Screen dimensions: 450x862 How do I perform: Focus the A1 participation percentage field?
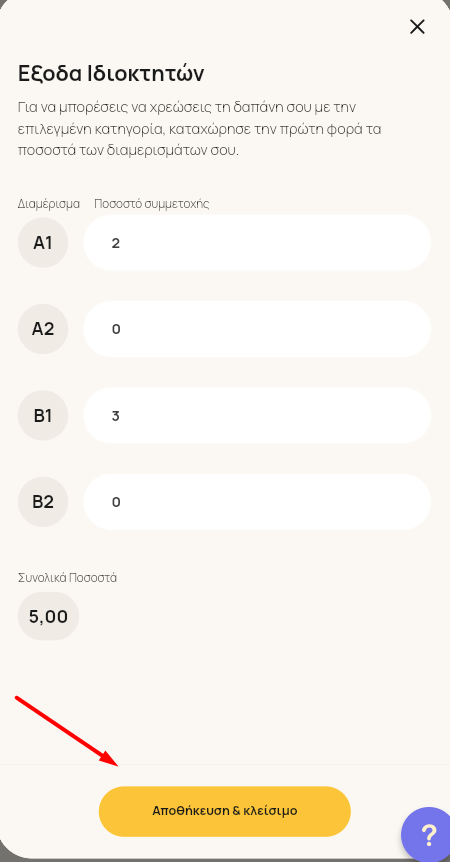click(x=257, y=242)
